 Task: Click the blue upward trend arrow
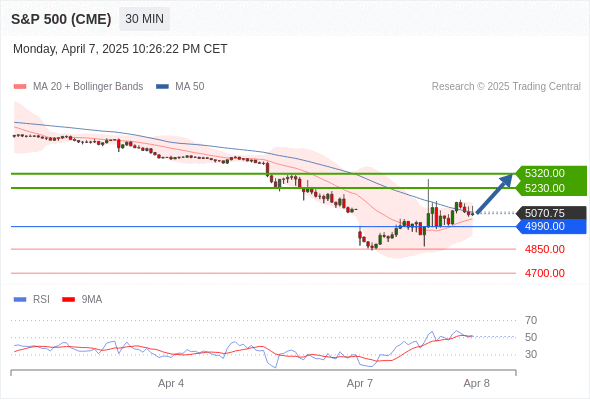point(494,193)
